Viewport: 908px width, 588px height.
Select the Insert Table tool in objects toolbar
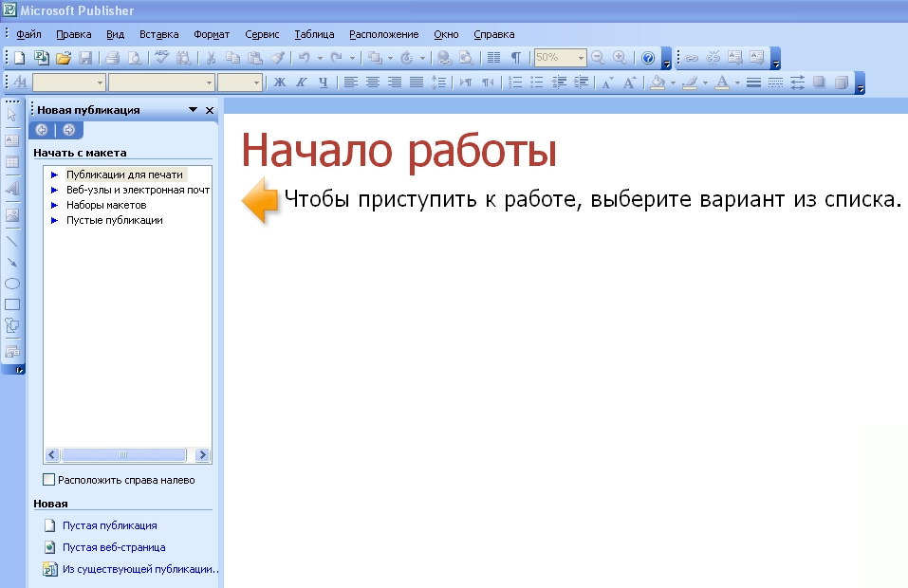coord(11,162)
